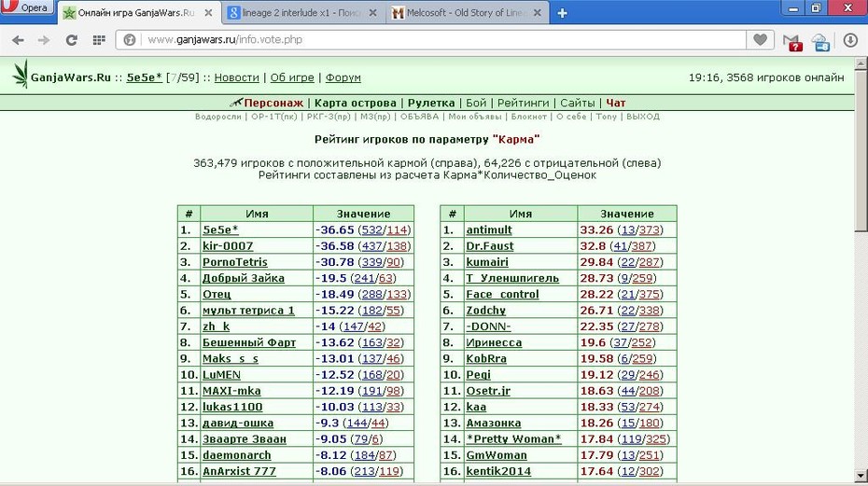Open the Opera menu button
The height and width of the screenshot is (486, 868).
[x=28, y=7]
